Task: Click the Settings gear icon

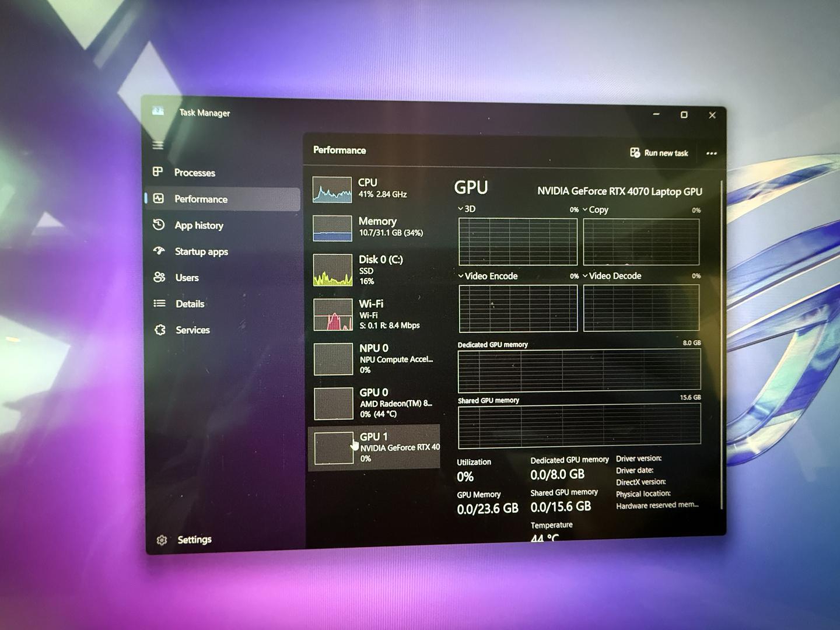Action: [162, 540]
